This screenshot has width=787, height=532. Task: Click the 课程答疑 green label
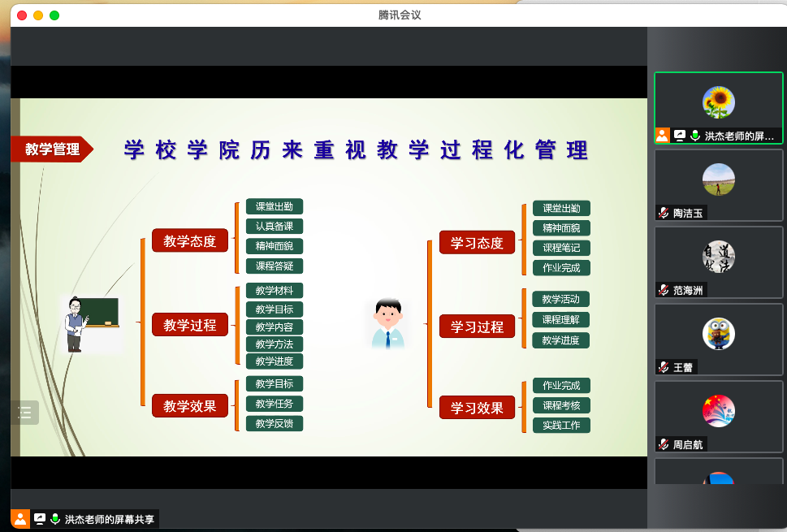pos(275,266)
